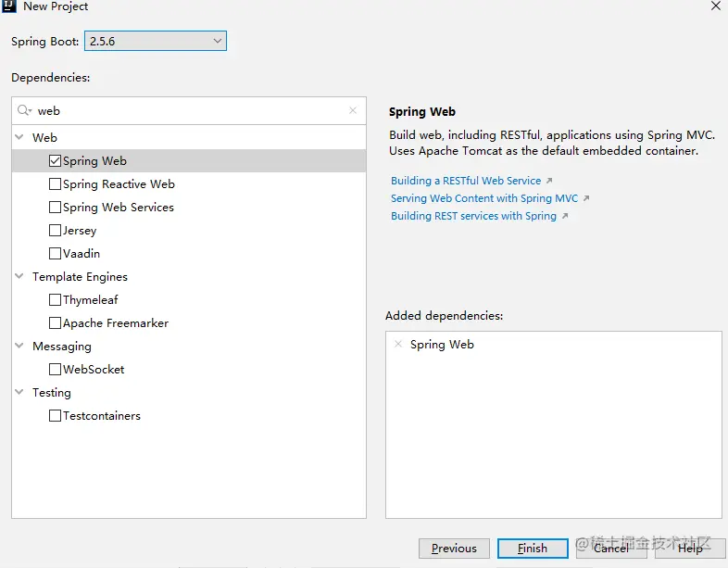Viewport: 728px width, 568px height.
Task: Click the WebSocket label text
Action: (94, 370)
